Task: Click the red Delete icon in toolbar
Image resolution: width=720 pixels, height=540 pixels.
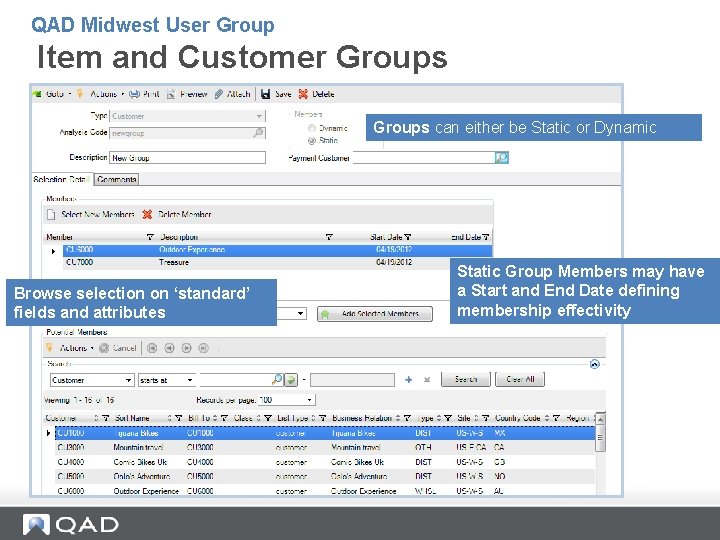Action: pos(303,94)
